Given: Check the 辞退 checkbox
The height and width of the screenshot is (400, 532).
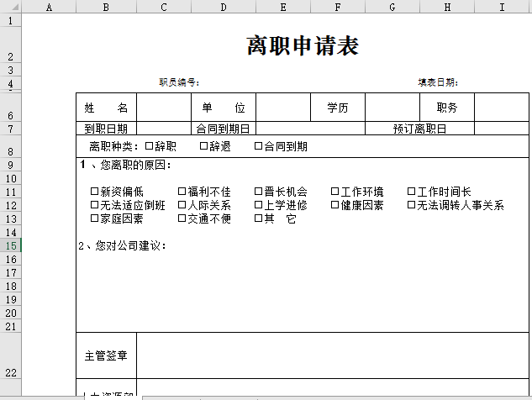Looking at the screenshot, I should [x=203, y=146].
